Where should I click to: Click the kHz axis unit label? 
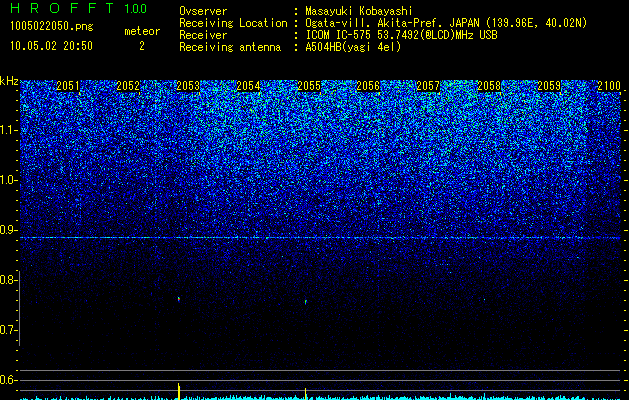coord(9,81)
